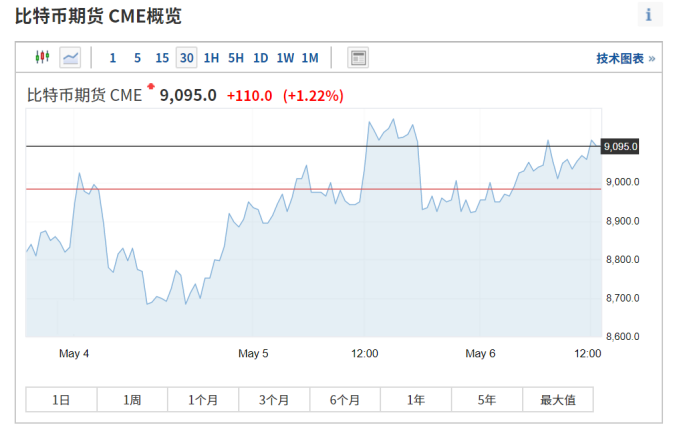Show the 1年 time range
Viewport: 673px width, 425px height.
pos(416,400)
